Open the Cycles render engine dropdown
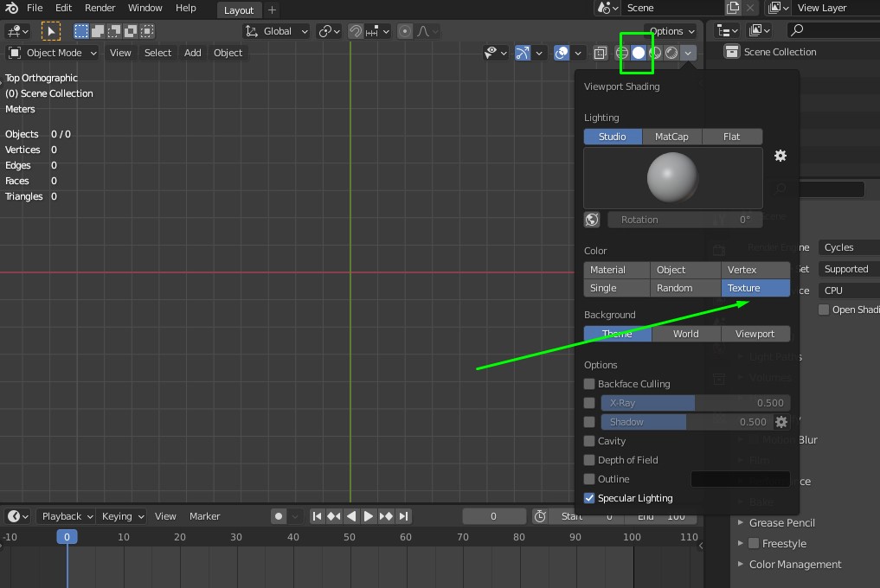The height and width of the screenshot is (588, 880). [x=849, y=247]
